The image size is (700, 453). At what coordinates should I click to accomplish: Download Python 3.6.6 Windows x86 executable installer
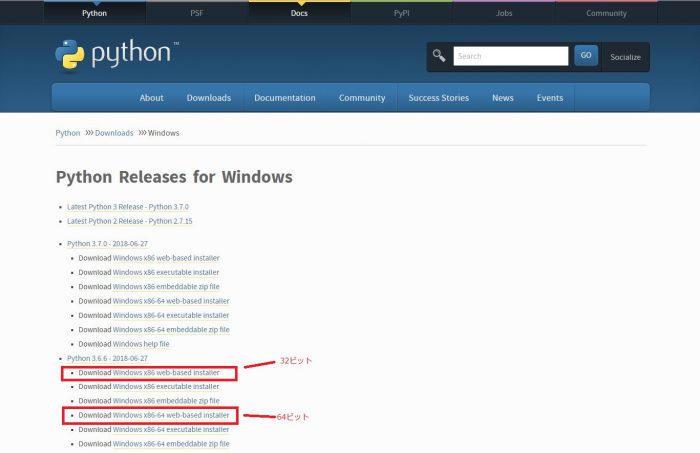(166, 387)
